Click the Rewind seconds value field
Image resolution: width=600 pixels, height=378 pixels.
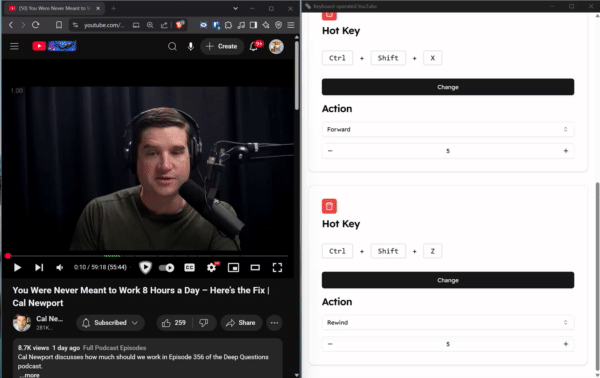pos(448,344)
